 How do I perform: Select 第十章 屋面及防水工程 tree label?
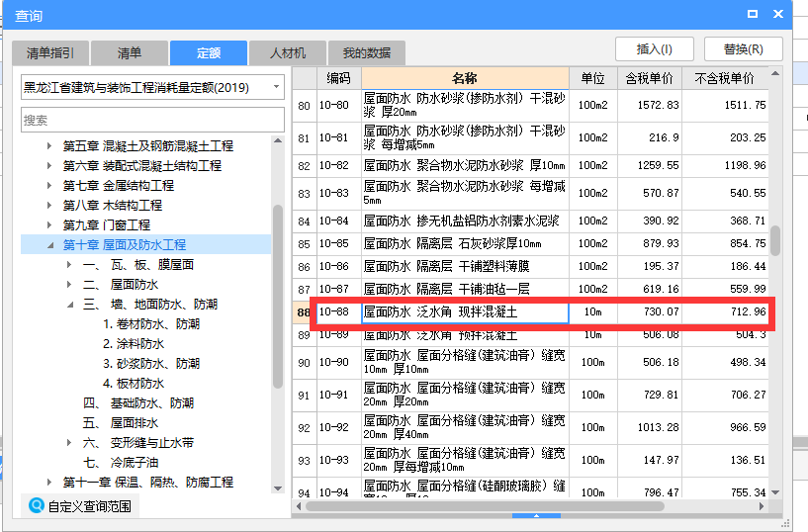[125, 244]
